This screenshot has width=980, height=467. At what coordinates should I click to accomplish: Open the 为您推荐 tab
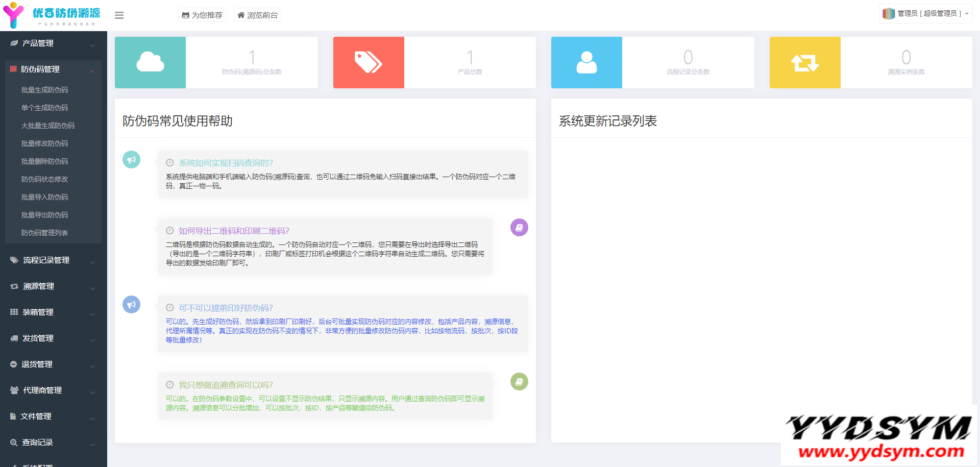(x=202, y=15)
